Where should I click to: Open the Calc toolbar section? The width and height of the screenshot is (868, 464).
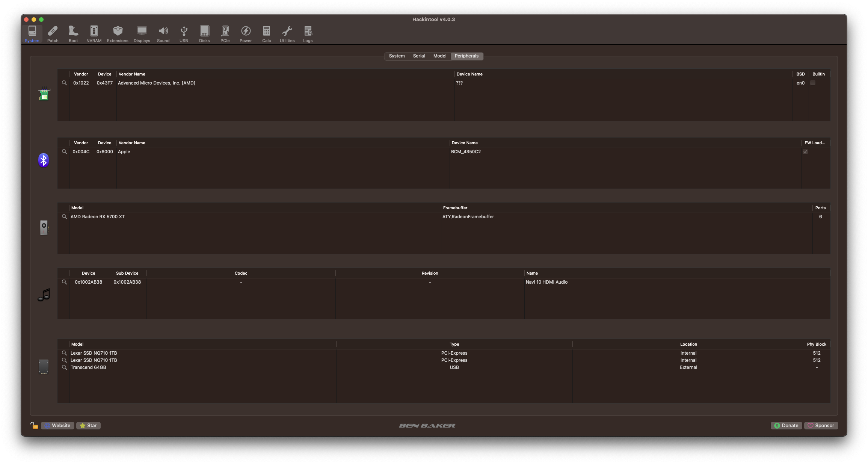tap(266, 34)
